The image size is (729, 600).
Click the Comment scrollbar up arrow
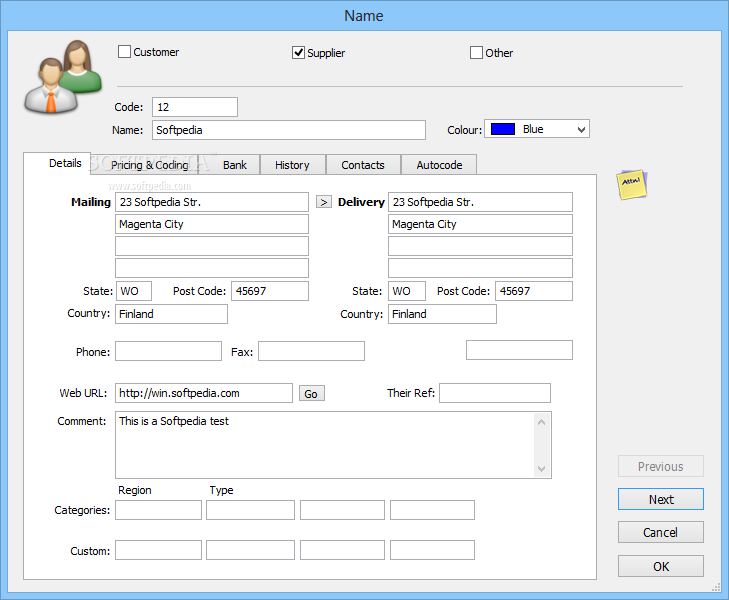541,422
